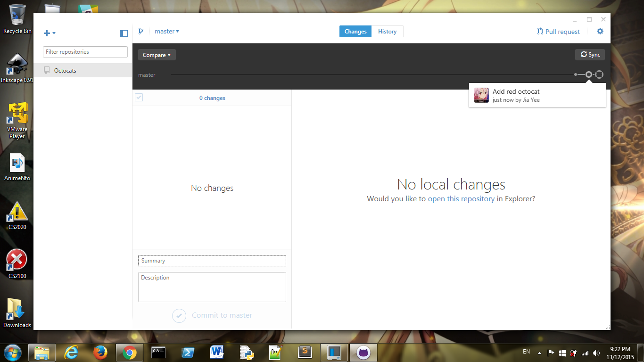The width and height of the screenshot is (644, 362).
Task: Open the settings gear menu
Action: point(600,31)
